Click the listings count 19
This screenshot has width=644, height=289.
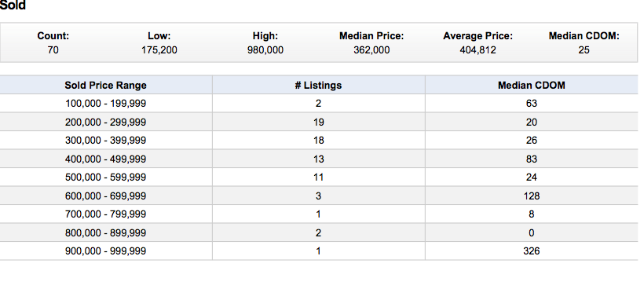point(318,122)
